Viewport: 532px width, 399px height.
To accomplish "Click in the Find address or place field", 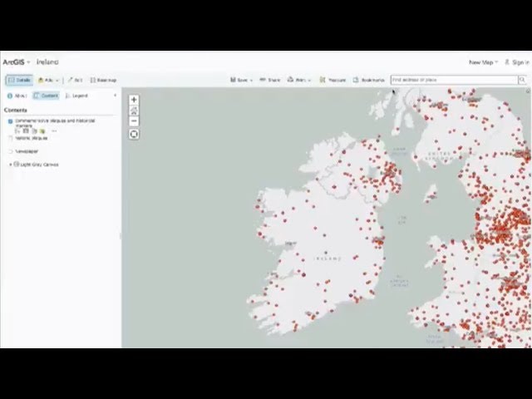I will click(455, 80).
